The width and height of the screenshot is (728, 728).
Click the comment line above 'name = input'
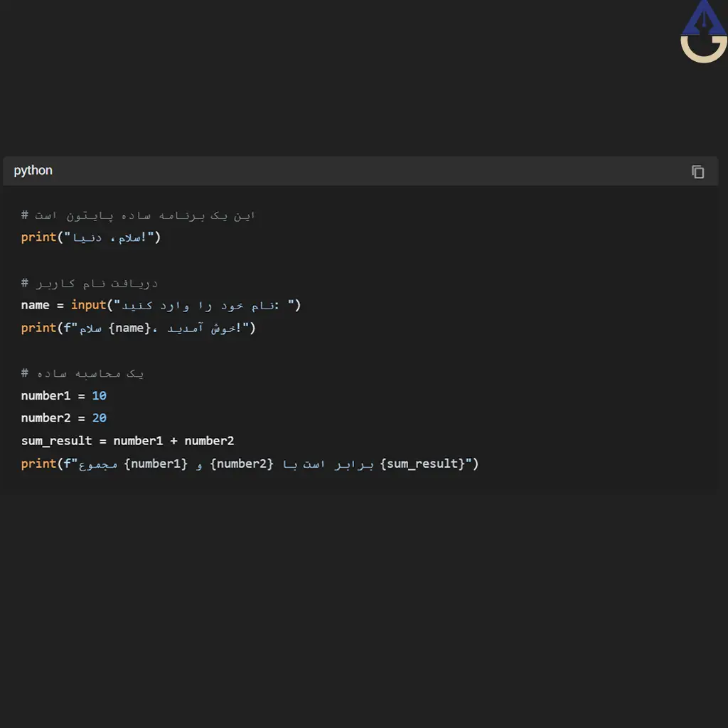click(x=90, y=283)
